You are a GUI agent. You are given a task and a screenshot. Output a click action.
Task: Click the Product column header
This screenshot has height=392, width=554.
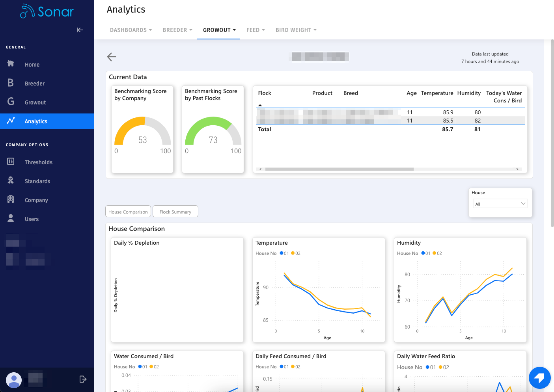pos(322,93)
